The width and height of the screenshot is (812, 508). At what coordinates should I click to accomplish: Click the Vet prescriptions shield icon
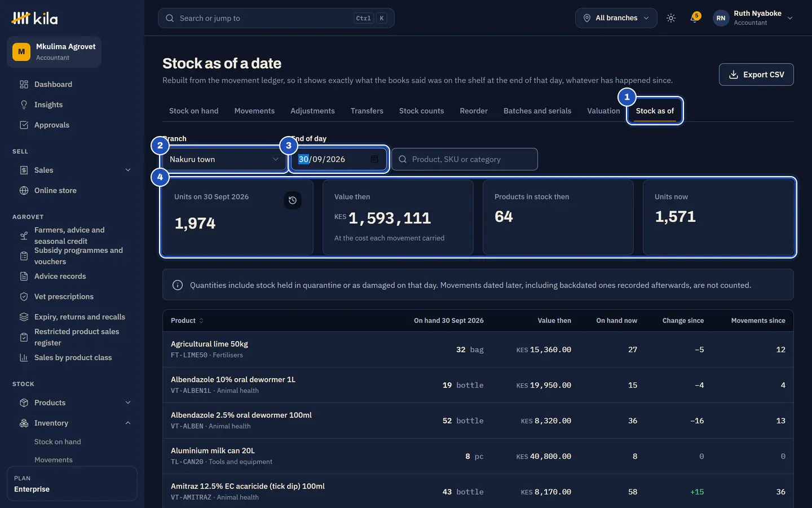coord(24,296)
